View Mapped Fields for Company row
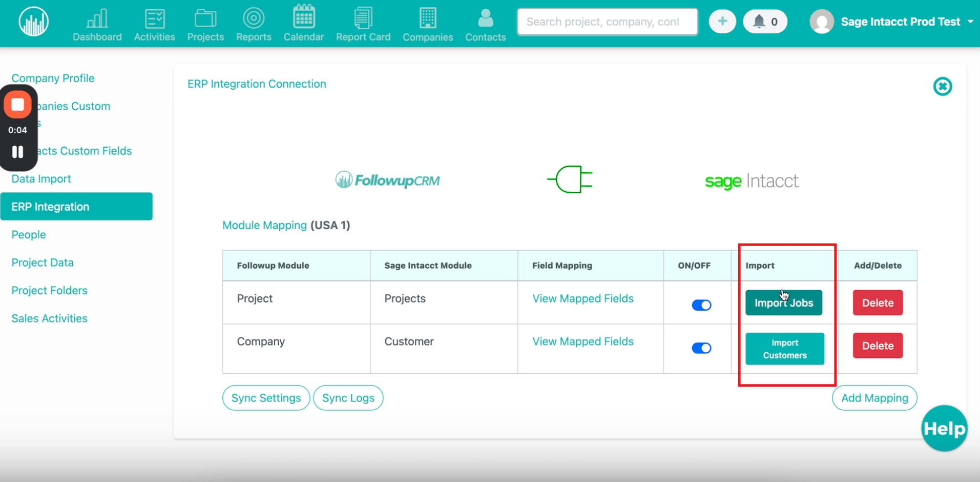This screenshot has height=482, width=980. click(x=582, y=342)
